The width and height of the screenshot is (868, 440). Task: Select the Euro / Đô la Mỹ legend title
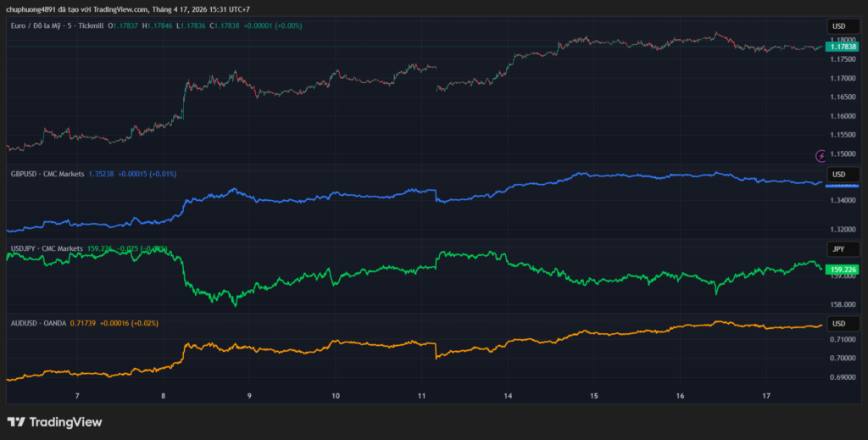point(42,25)
